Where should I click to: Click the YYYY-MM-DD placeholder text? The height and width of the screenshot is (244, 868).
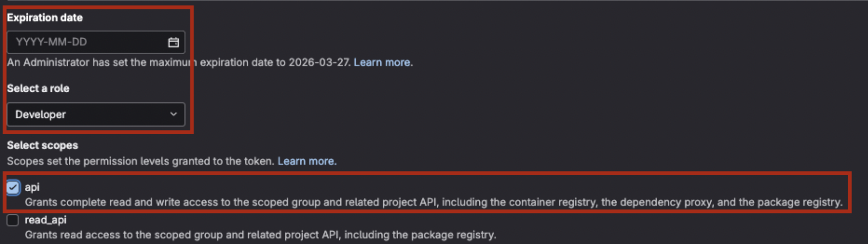pyautogui.click(x=51, y=42)
